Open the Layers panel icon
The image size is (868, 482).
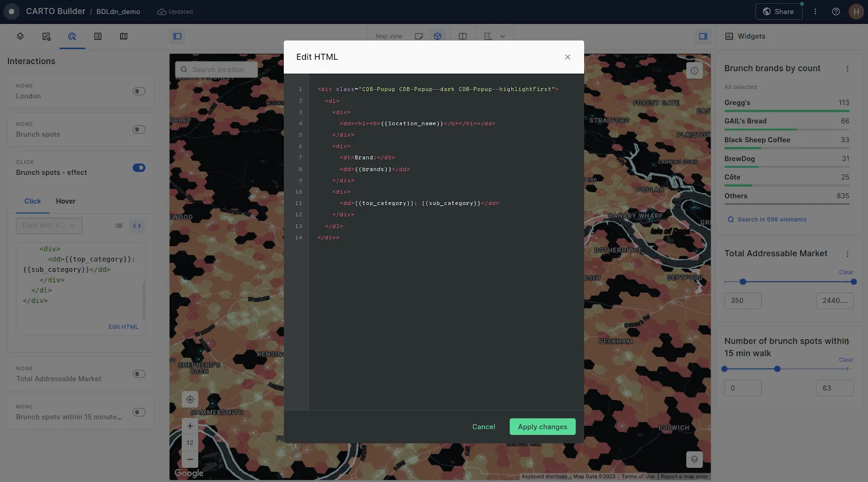(x=20, y=36)
